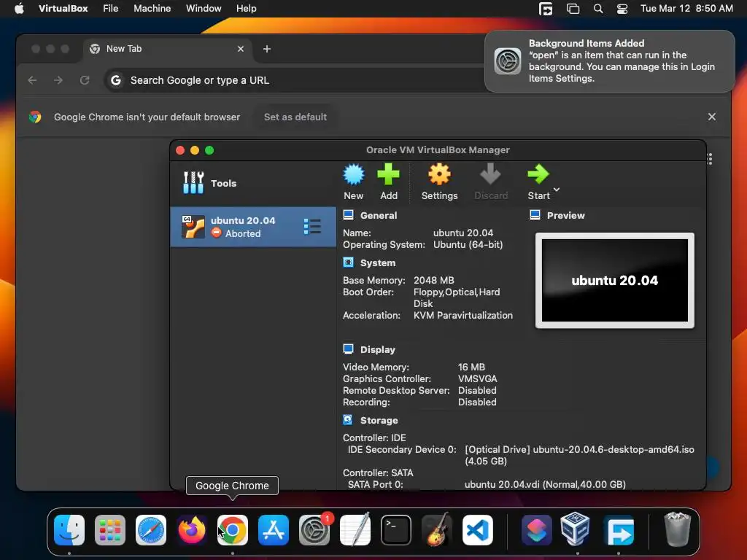This screenshot has height=560, width=747.
Task: Click the Storage disk icon
Action: tap(348, 420)
